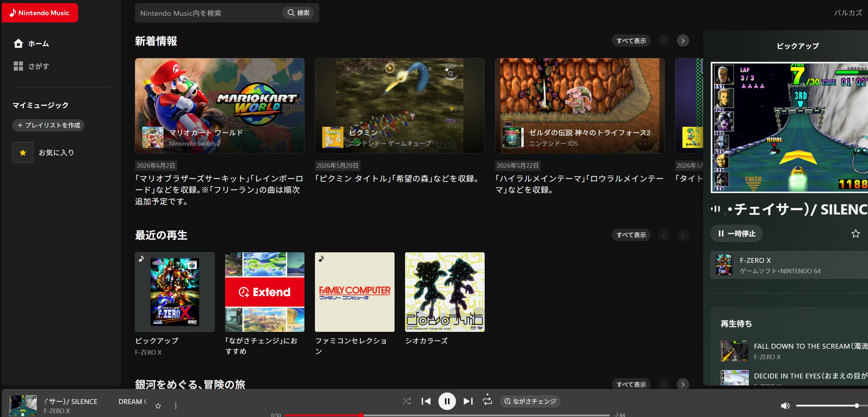Skip to the next track
868x417 pixels.
[468, 401]
